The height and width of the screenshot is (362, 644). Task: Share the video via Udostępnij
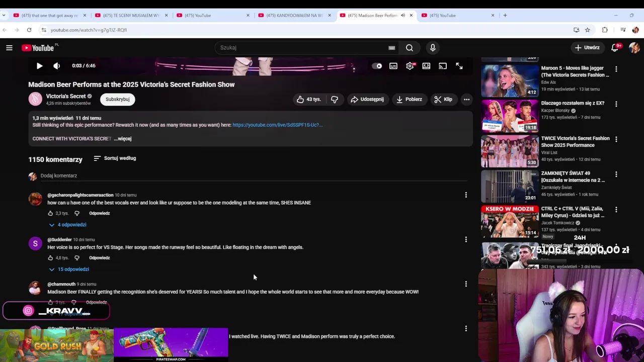pyautogui.click(x=367, y=99)
